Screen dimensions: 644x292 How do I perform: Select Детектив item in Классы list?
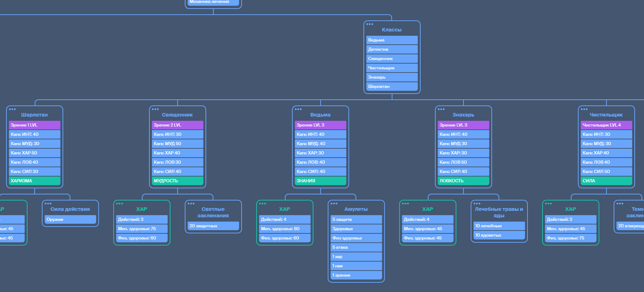pyautogui.click(x=392, y=49)
